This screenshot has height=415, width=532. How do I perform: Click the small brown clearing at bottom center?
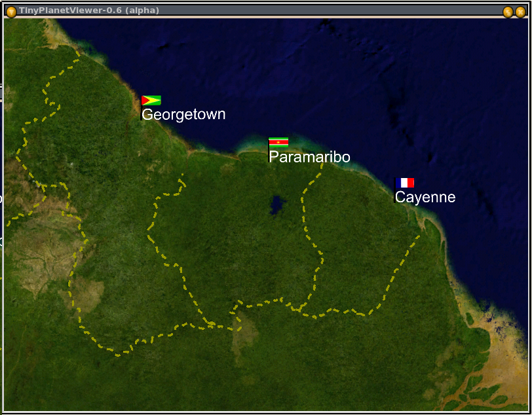pos(244,334)
